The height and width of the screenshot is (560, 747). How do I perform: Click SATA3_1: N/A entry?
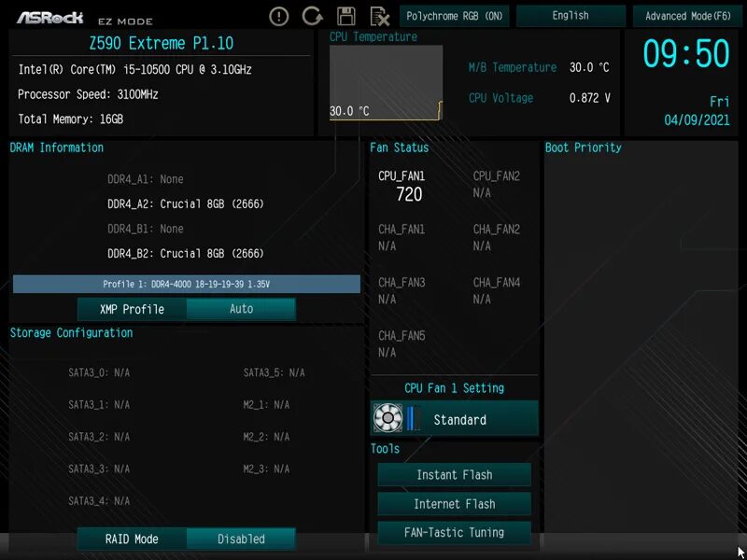99,405
